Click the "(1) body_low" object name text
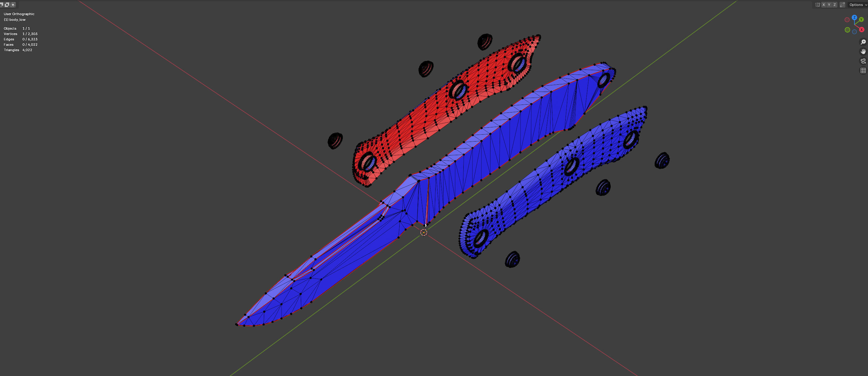 click(15, 20)
